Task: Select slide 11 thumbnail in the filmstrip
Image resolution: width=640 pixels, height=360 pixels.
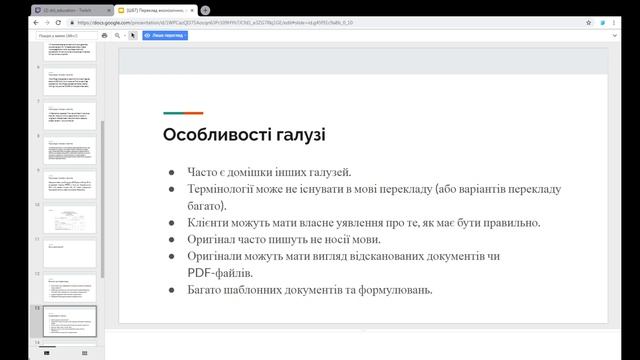Action: click(x=70, y=253)
